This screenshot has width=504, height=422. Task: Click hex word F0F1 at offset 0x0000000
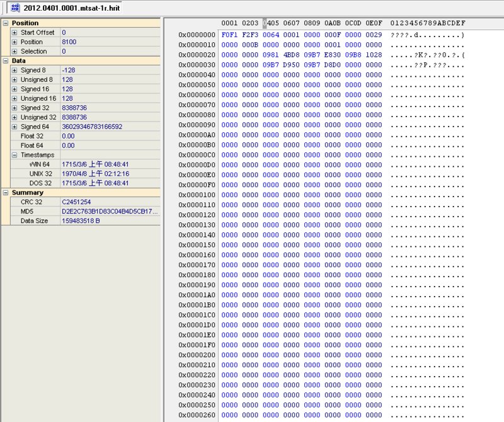(x=229, y=35)
